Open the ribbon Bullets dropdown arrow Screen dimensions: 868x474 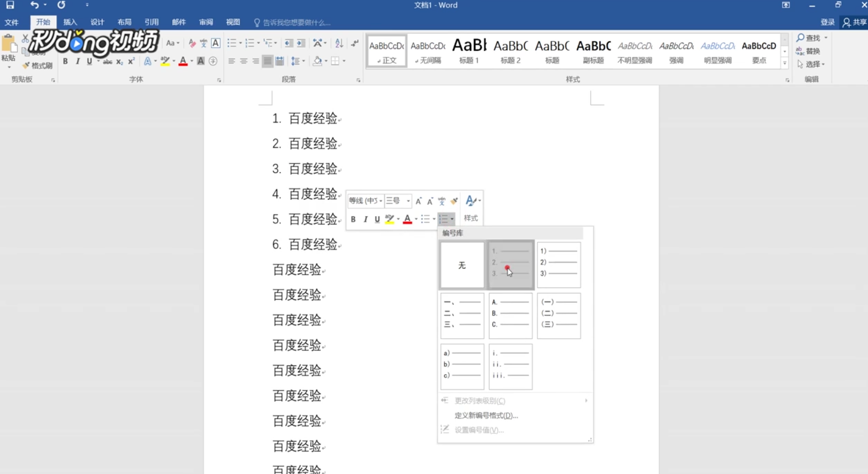pos(241,43)
